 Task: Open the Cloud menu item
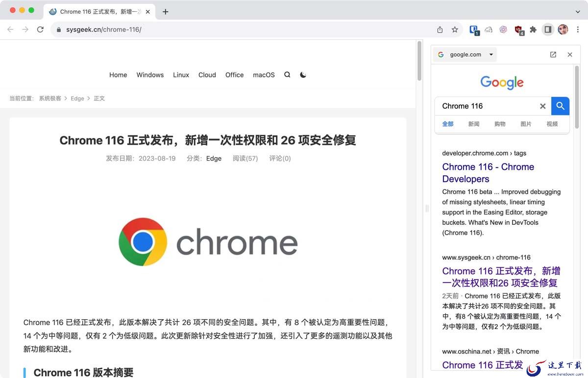point(207,75)
